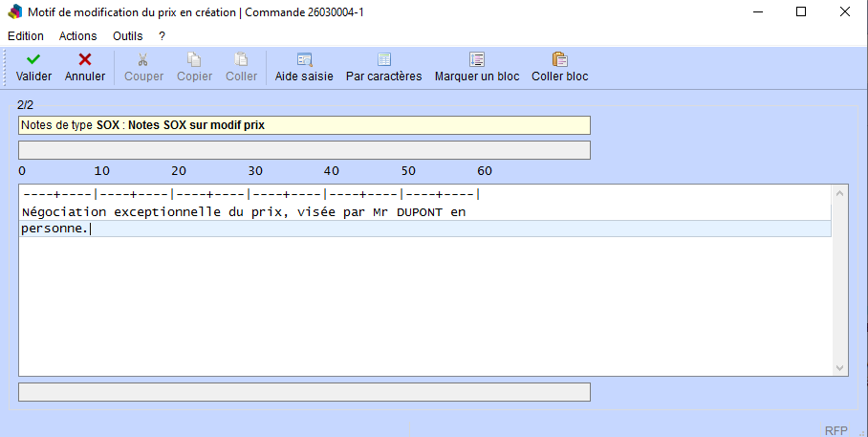Open the Actions menu
This screenshot has width=868, height=437.
[x=77, y=35]
